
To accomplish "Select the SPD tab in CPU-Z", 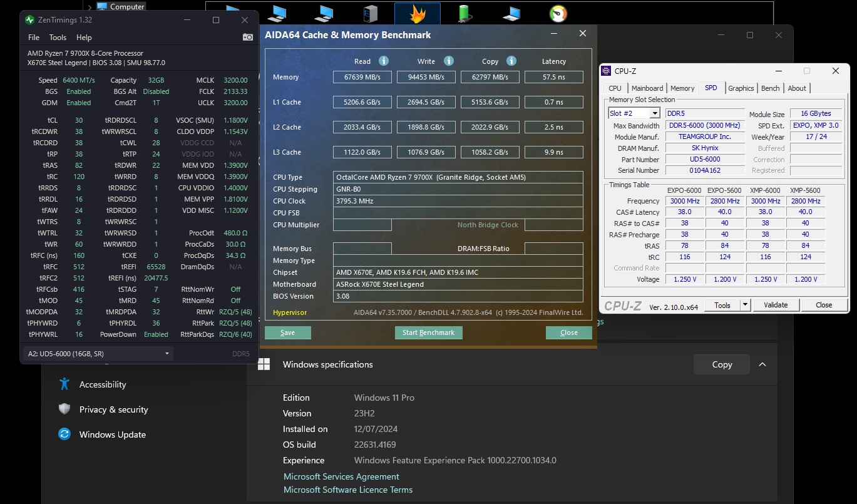I will [x=711, y=88].
